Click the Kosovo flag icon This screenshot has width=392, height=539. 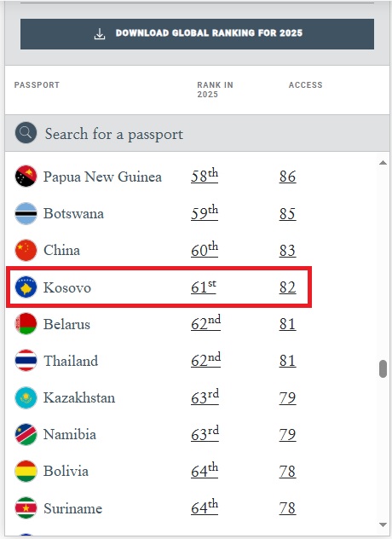point(26,287)
